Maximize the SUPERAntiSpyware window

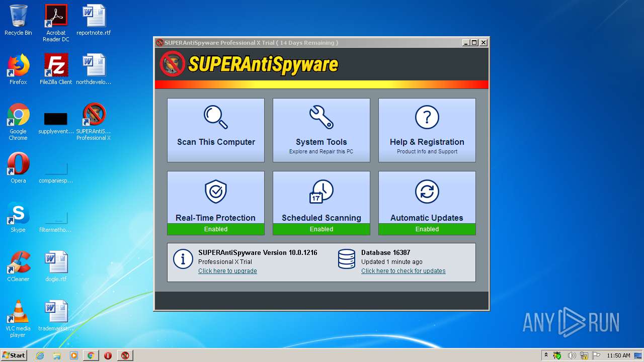pyautogui.click(x=474, y=43)
